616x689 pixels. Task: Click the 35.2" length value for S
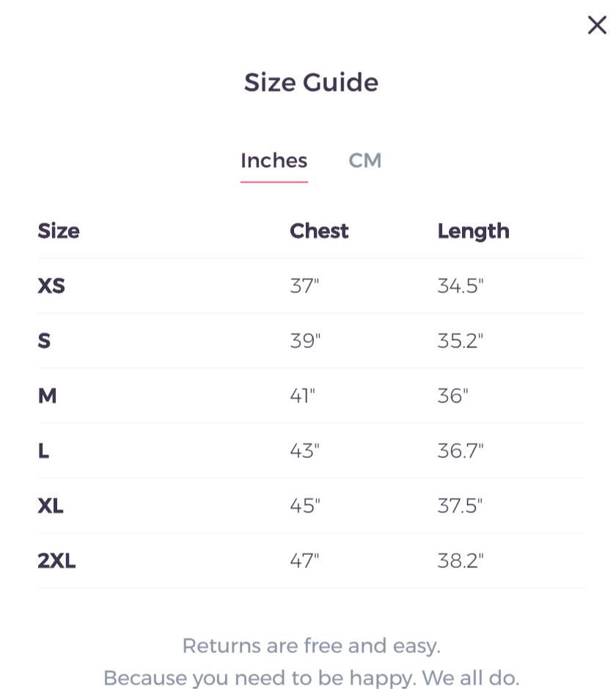click(x=461, y=341)
